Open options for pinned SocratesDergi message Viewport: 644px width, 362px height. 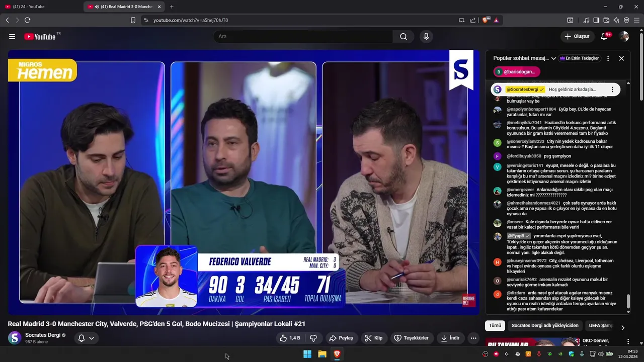(612, 89)
